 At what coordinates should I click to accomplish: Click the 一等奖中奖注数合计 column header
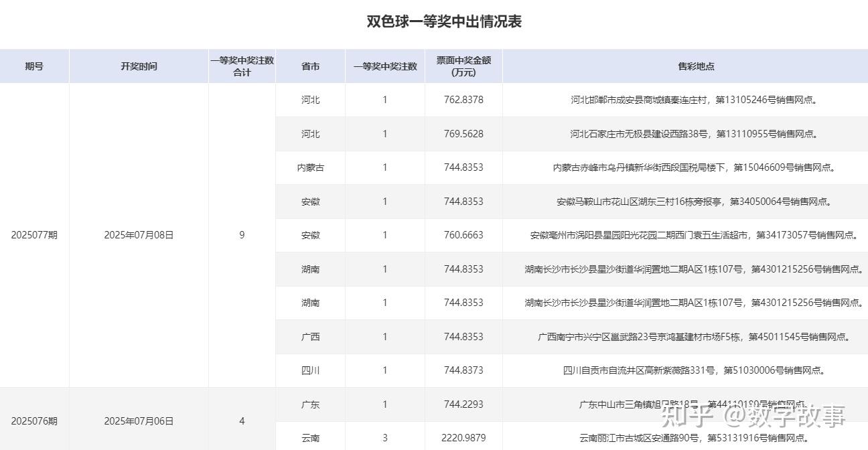tap(242, 66)
